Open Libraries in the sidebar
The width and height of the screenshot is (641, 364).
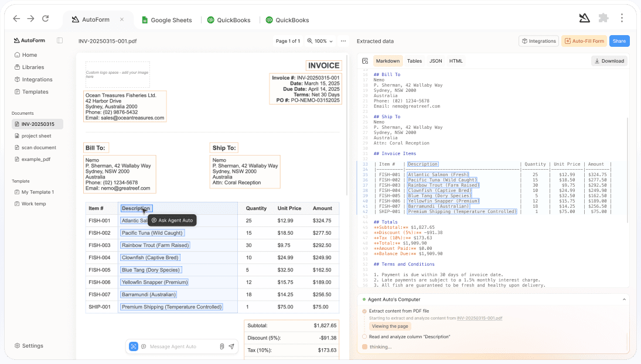pyautogui.click(x=29, y=67)
